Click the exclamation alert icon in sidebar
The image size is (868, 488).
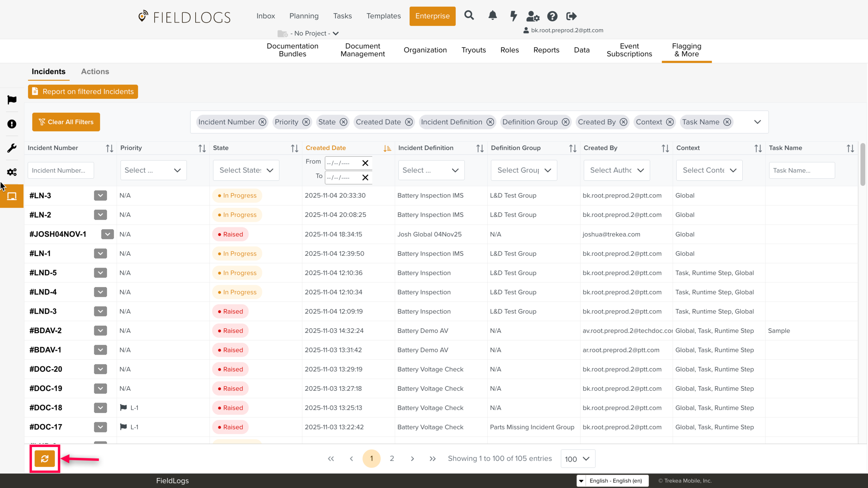[12, 124]
